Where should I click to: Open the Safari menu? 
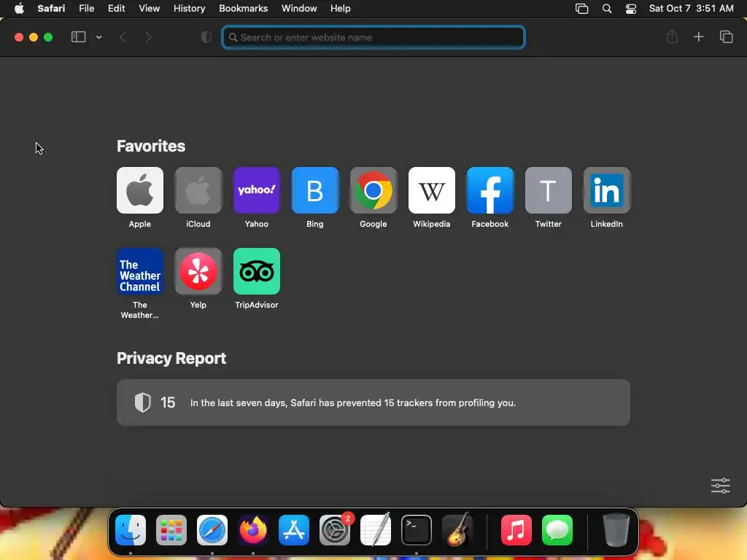point(51,9)
